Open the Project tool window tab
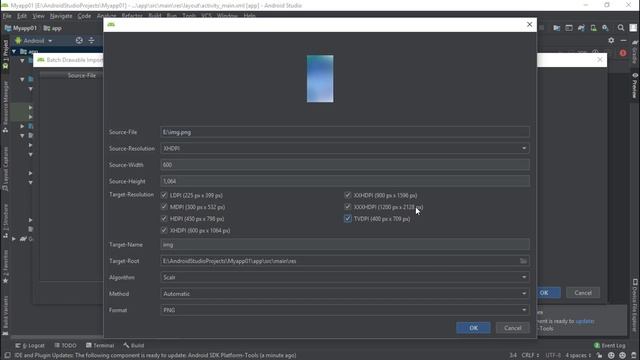Image resolution: width=640 pixels, height=360 pixels. coord(5,53)
